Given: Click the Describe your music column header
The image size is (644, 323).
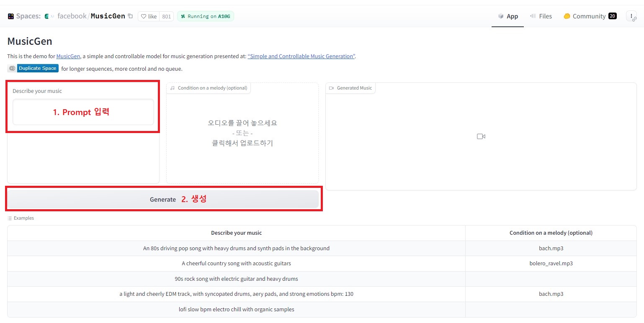Looking at the screenshot, I should (x=236, y=233).
